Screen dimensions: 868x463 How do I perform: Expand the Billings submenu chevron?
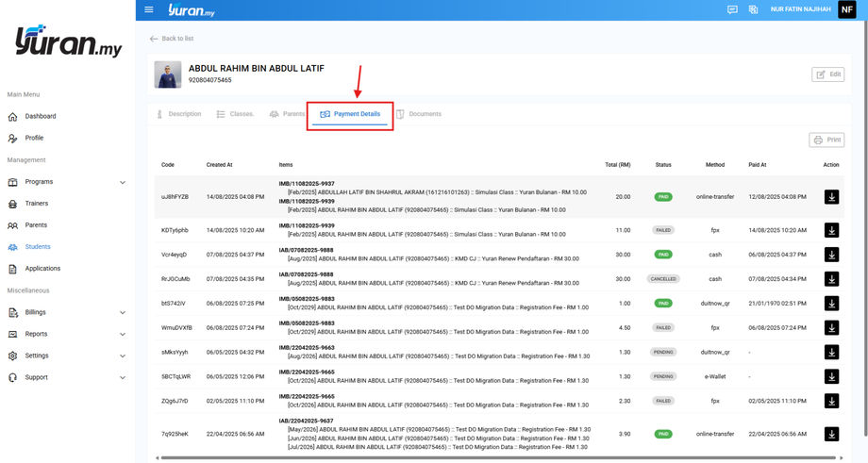[123, 312]
